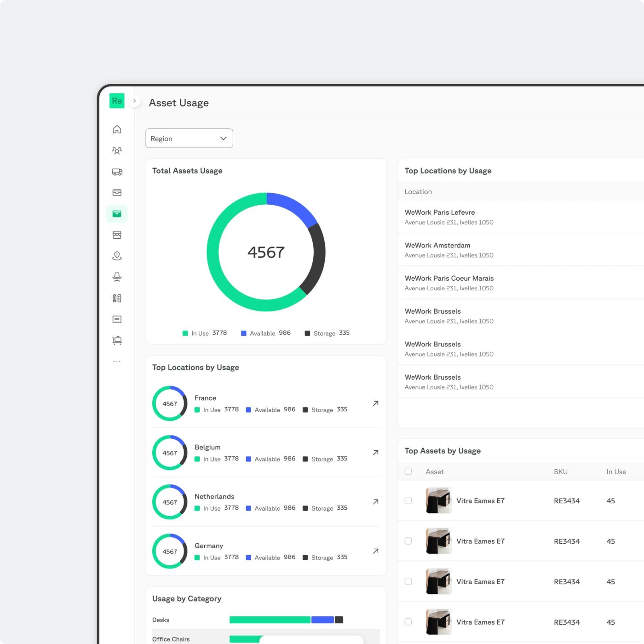
Task: Click the Belgium location name
Action: 207,447
